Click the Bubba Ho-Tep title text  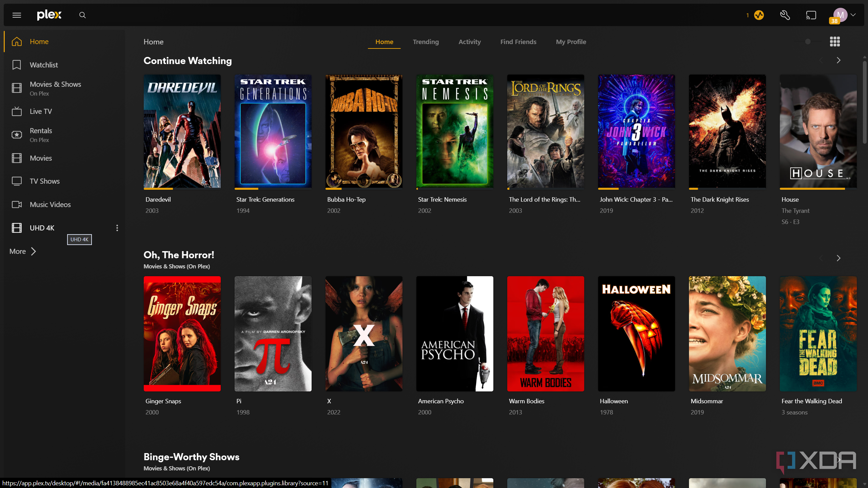(346, 200)
